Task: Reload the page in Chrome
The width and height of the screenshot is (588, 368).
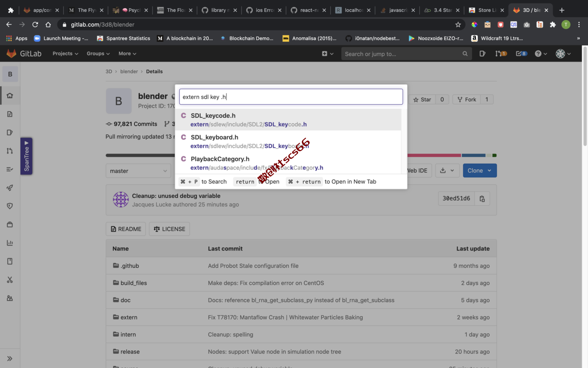Action: 35,24
